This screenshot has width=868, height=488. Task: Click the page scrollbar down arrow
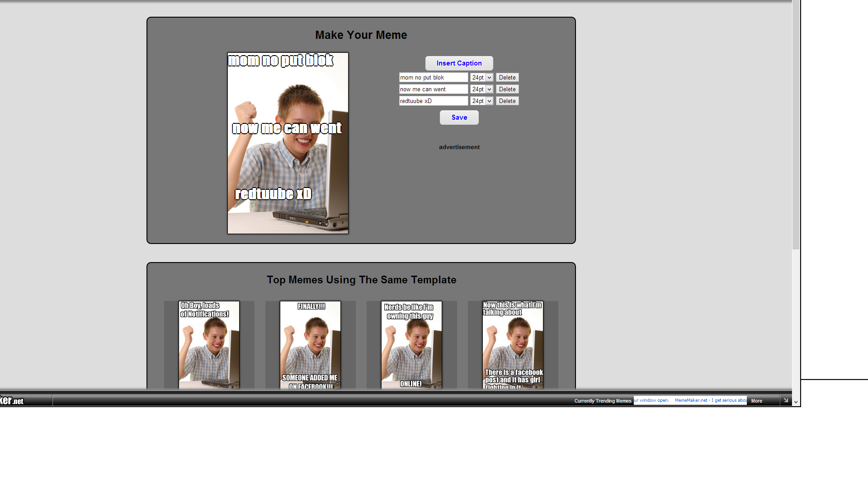click(x=796, y=402)
